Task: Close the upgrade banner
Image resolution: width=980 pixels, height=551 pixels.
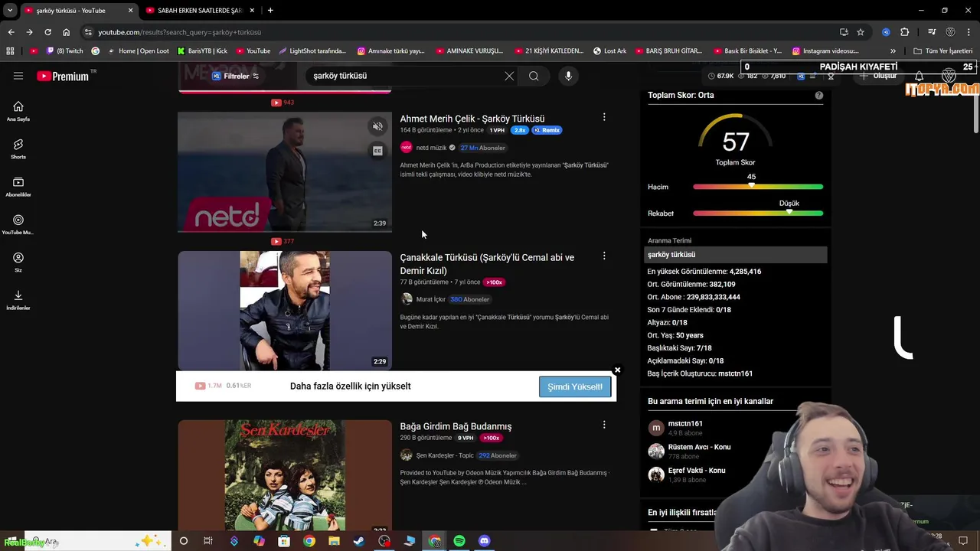Action: pos(617,370)
